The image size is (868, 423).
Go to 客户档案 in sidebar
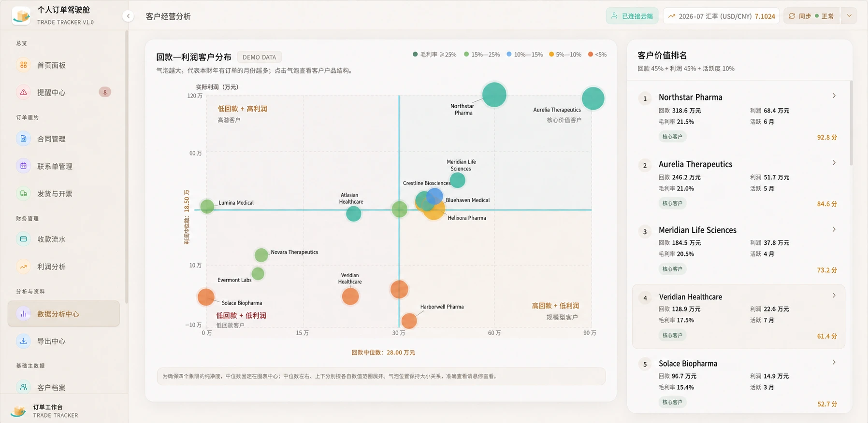pos(64,387)
